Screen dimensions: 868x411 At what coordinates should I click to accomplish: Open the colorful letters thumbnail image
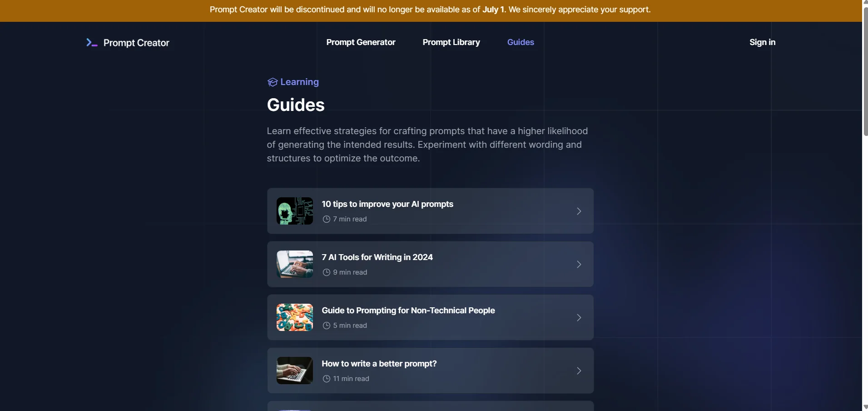pyautogui.click(x=295, y=317)
